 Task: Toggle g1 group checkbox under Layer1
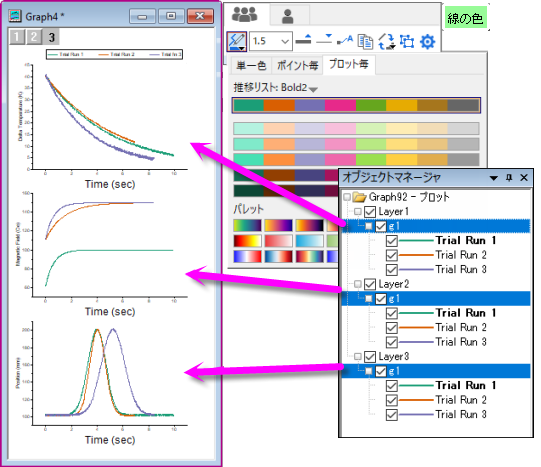pyautogui.click(x=381, y=226)
